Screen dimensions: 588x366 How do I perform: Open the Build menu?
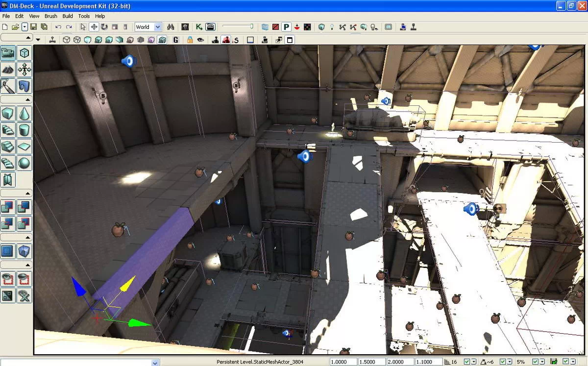68,16
